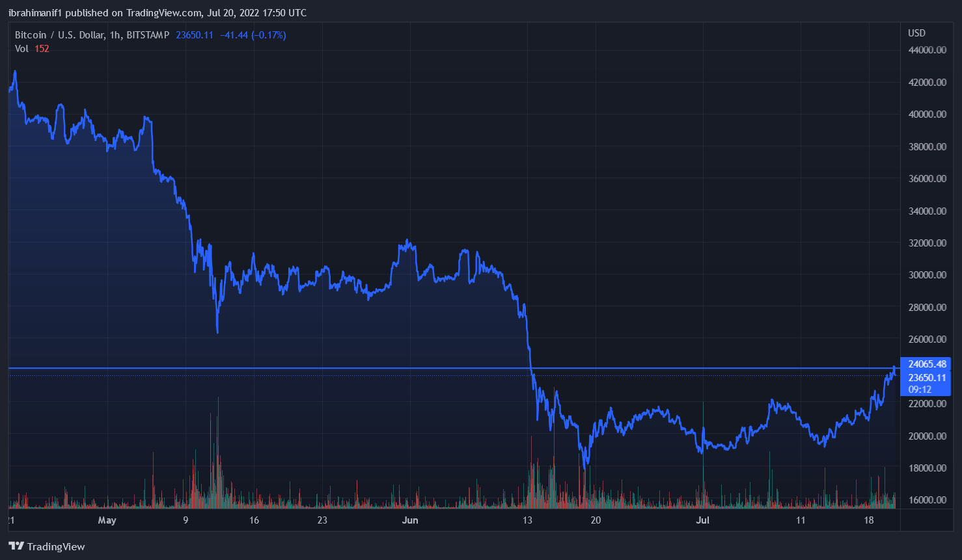Click the 20 date label on the time axis
Screen dimensions: 962x560
596,520
